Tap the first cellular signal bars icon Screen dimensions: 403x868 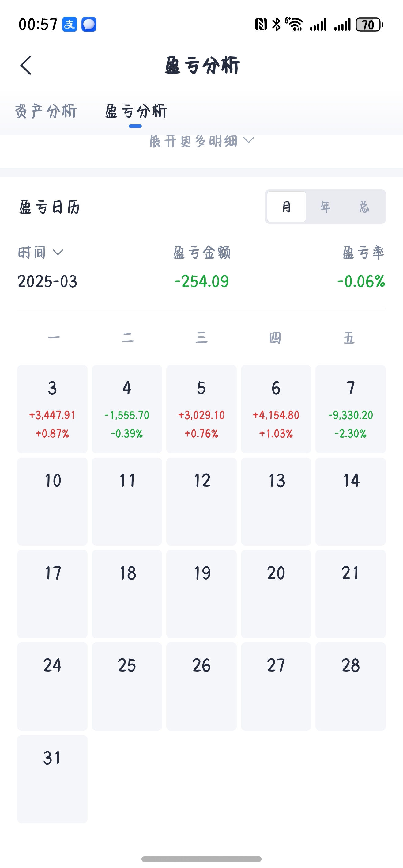318,25
